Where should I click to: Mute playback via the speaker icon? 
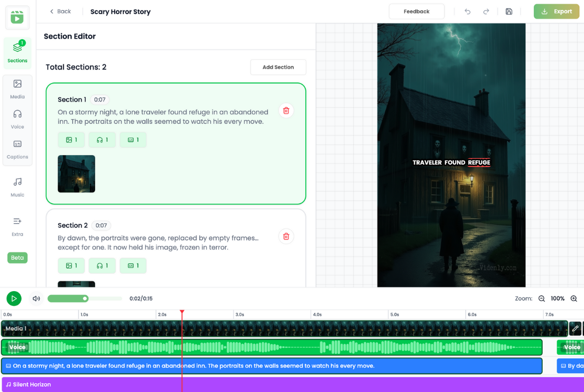tap(36, 298)
